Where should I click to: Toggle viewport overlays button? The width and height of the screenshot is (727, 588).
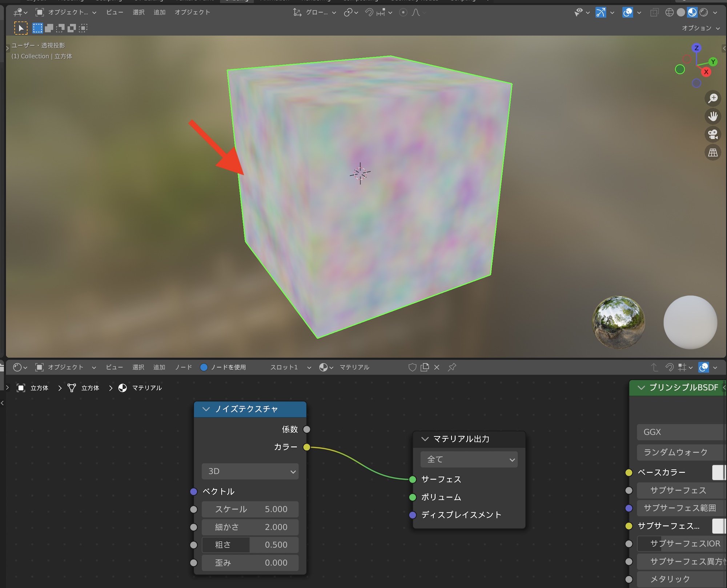pyautogui.click(x=627, y=12)
